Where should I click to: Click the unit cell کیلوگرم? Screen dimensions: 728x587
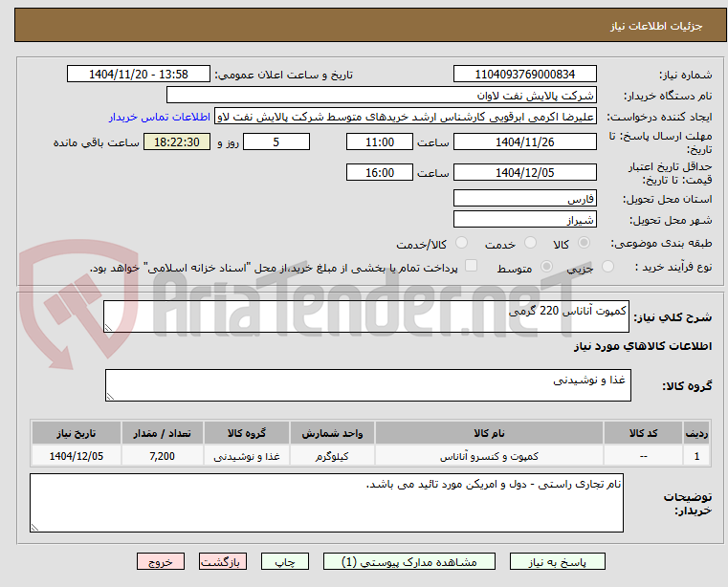click(332, 456)
